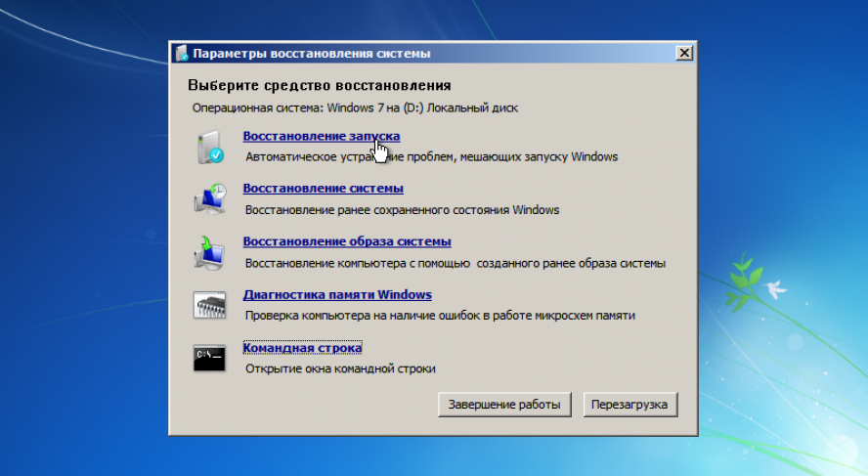Image resolution: width=868 pixels, height=476 pixels.
Task: Click the Startup Repair drive icon
Action: pyautogui.click(x=210, y=147)
